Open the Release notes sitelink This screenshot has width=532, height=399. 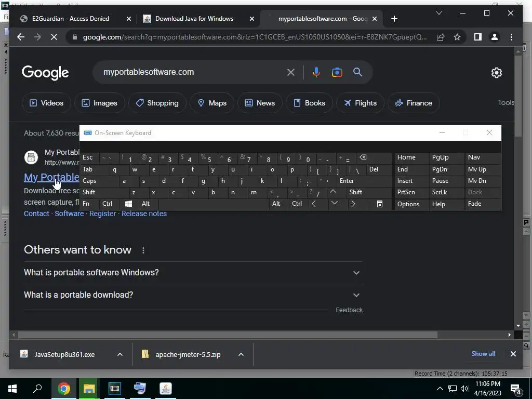click(144, 214)
